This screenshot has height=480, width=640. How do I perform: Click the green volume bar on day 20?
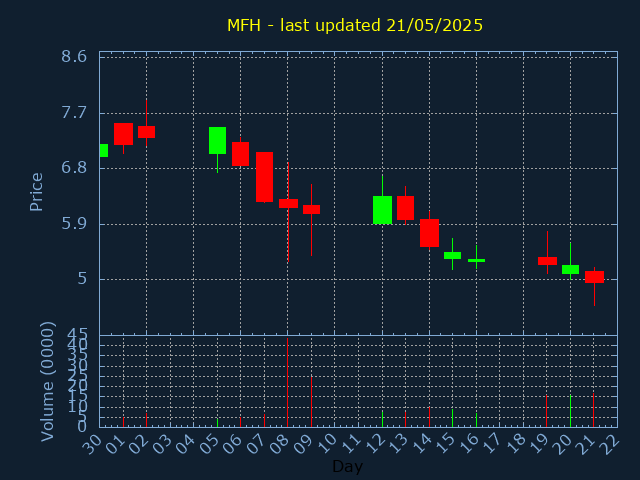[570, 411]
